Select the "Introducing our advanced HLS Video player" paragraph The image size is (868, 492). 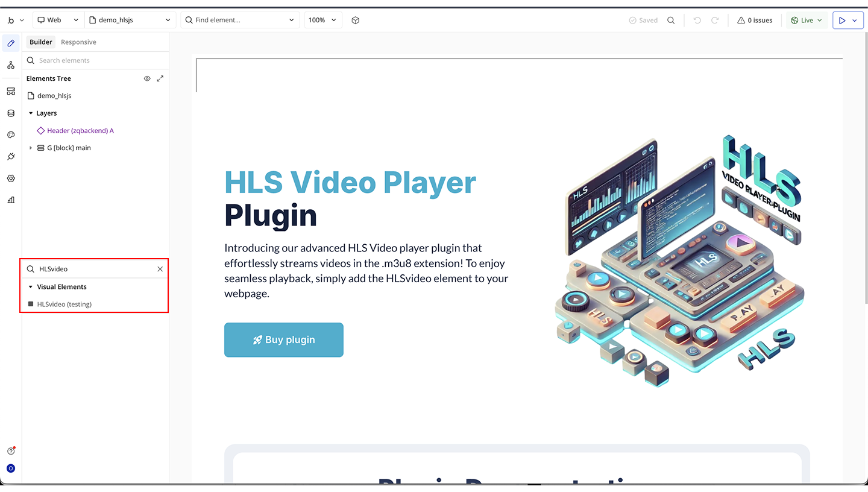367,271
